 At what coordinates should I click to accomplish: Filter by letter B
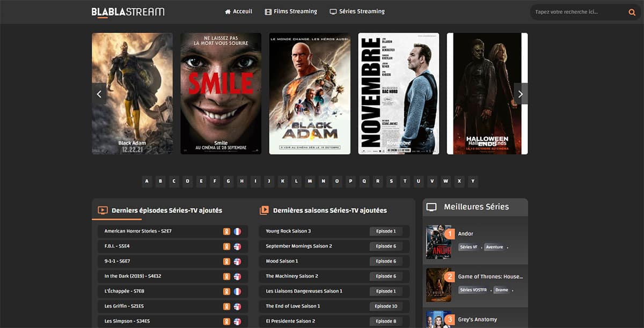(x=160, y=181)
